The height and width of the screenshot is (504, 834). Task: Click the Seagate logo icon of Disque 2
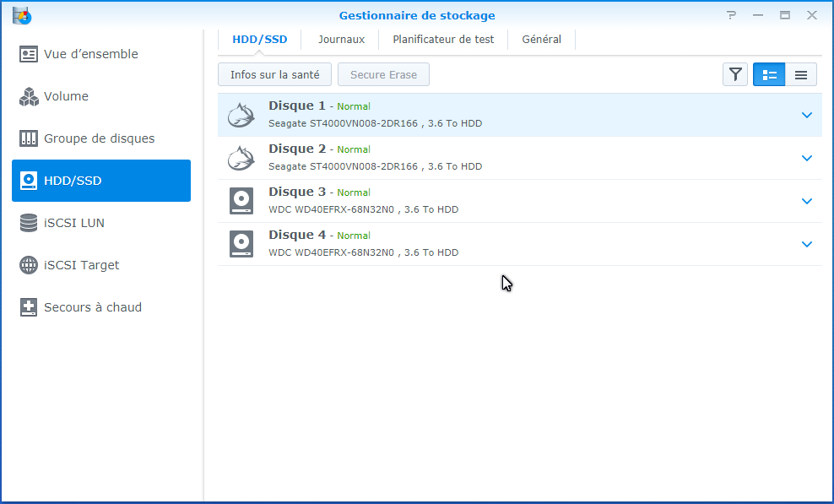(x=241, y=158)
